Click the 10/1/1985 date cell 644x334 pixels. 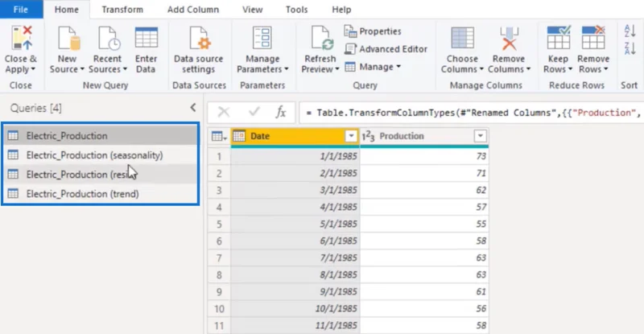295,308
